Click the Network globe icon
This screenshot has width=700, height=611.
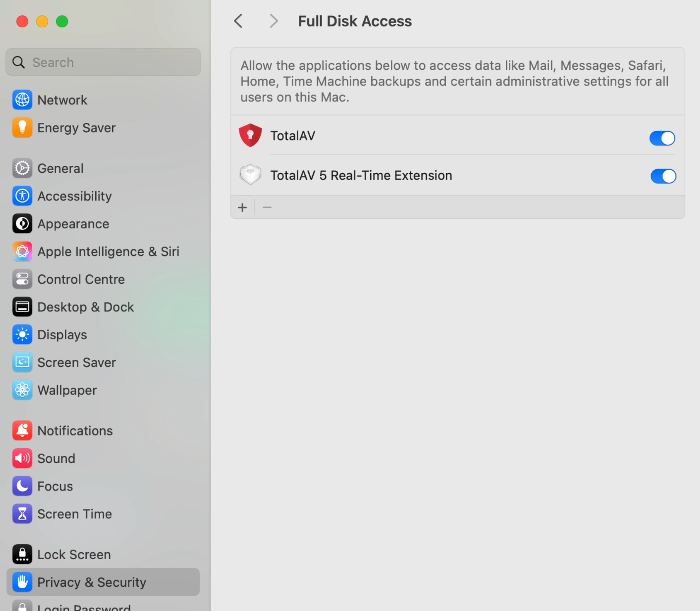22,100
